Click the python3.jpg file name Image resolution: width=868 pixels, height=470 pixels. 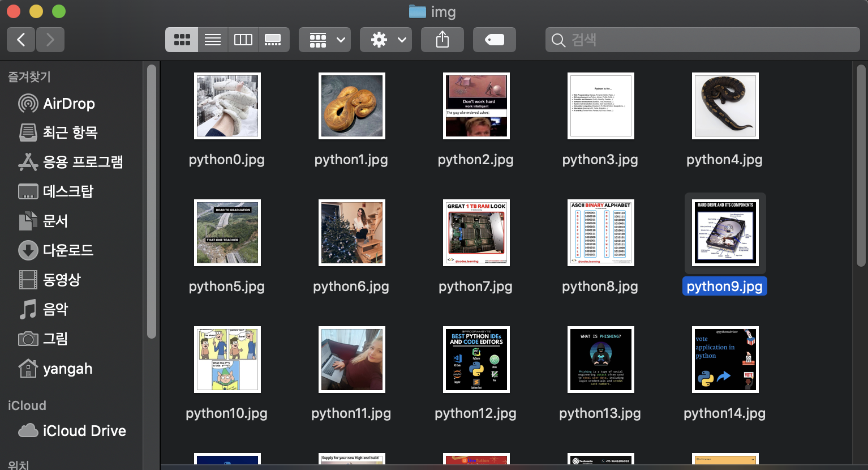600,160
